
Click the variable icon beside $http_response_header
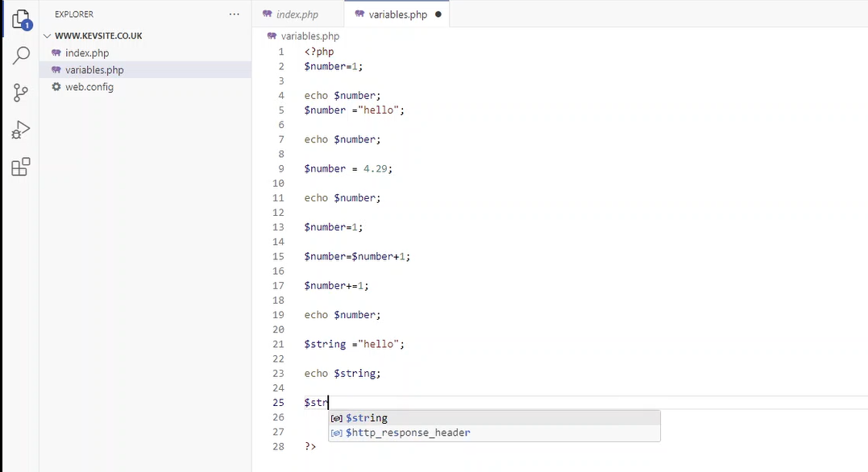[x=337, y=433]
